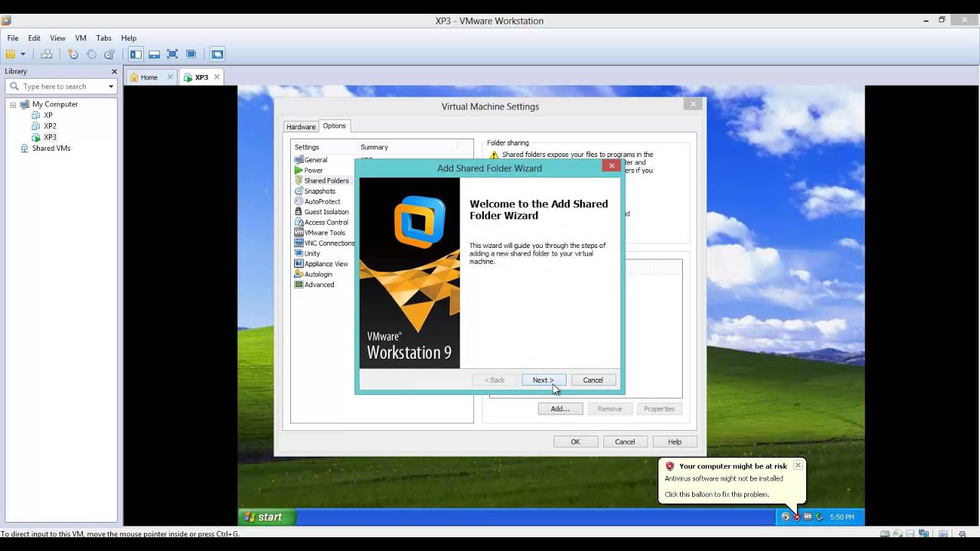Select VNC Connections in the settings list
Screen dimensions: 980x551
pos(329,243)
